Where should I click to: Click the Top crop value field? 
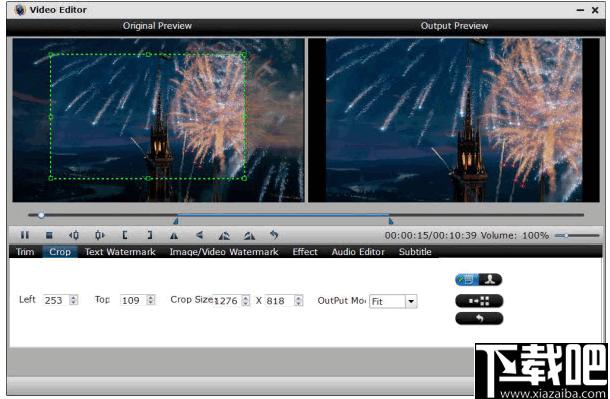pos(133,300)
